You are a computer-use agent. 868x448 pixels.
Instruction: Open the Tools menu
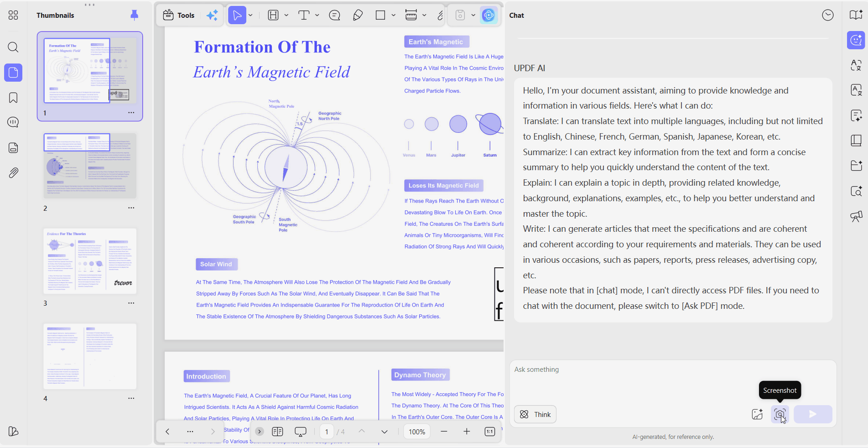[179, 15]
